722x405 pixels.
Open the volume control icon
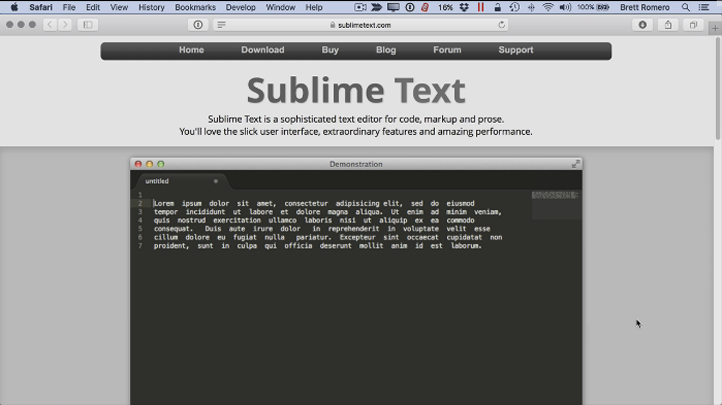(x=565, y=7)
